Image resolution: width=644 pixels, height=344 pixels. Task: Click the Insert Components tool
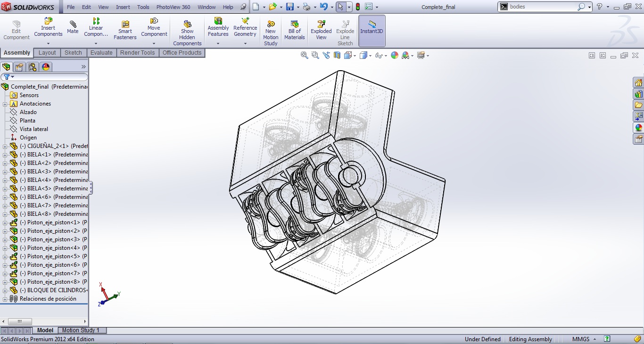tap(48, 28)
